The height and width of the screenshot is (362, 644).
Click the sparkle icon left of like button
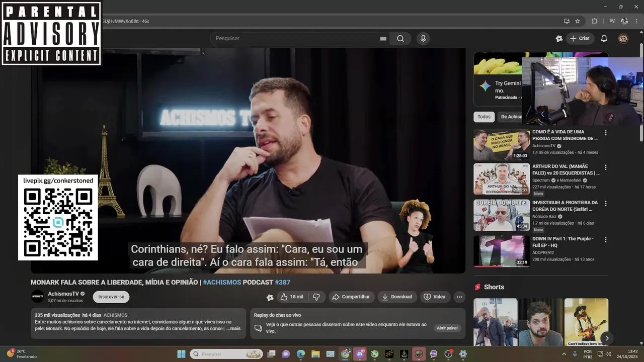(x=270, y=297)
